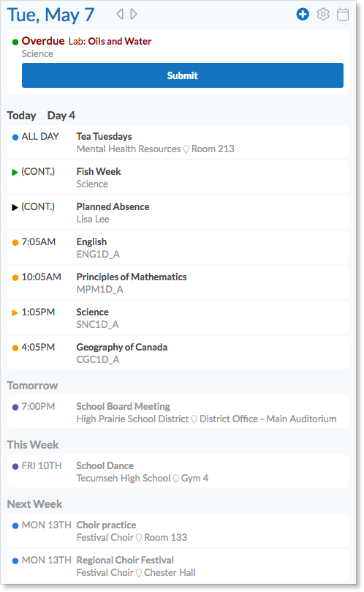Submit the overdue Oils and Water lab
364x592 pixels.
coord(183,75)
